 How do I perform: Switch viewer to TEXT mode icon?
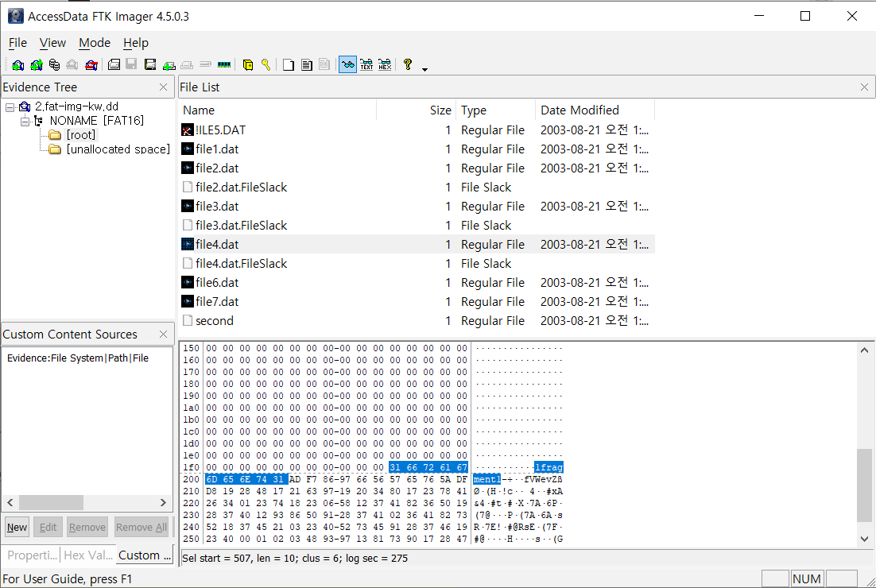(366, 65)
